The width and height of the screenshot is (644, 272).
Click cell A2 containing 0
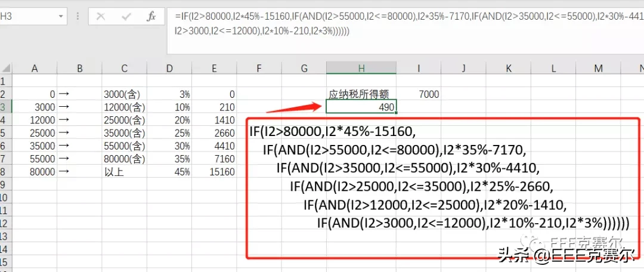[x=35, y=94]
